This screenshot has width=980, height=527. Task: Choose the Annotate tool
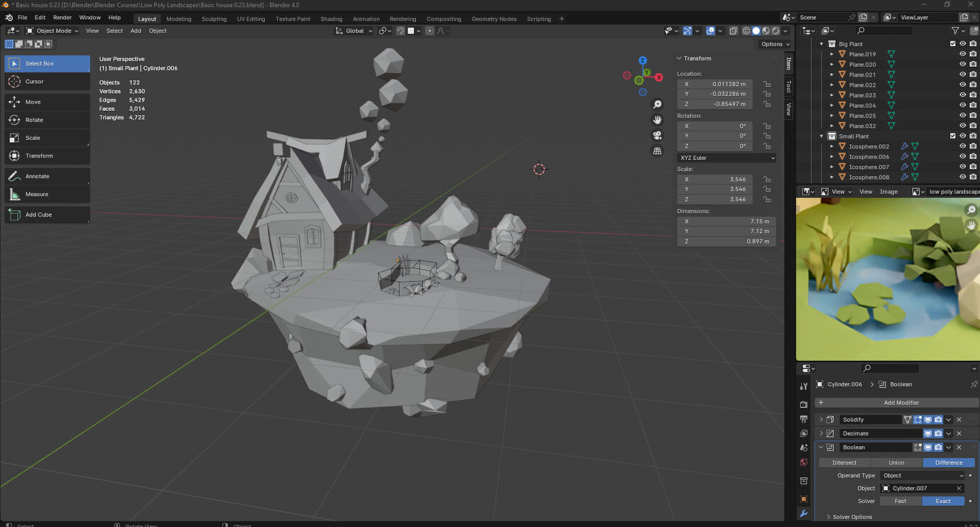(48, 176)
